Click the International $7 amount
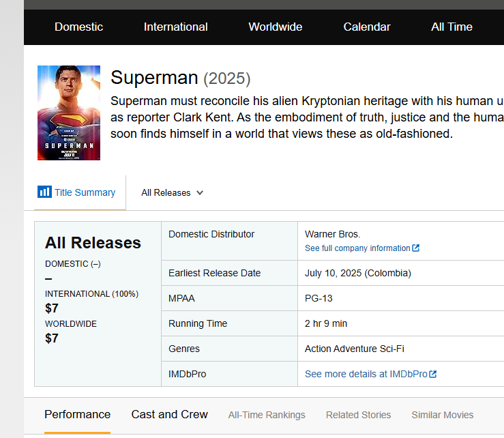 click(52, 308)
